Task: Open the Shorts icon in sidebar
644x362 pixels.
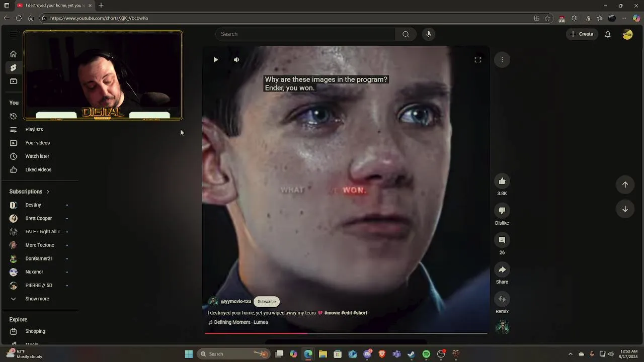Action: (14, 68)
